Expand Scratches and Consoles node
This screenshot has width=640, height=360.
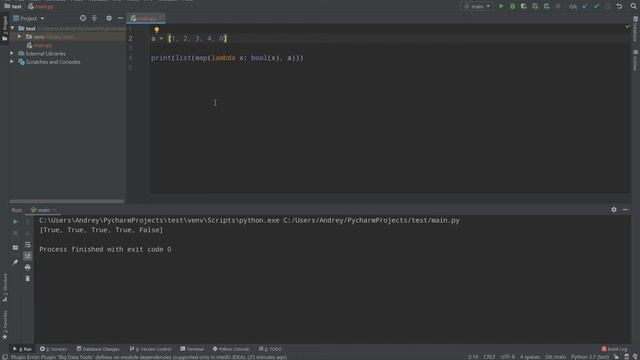(12, 62)
